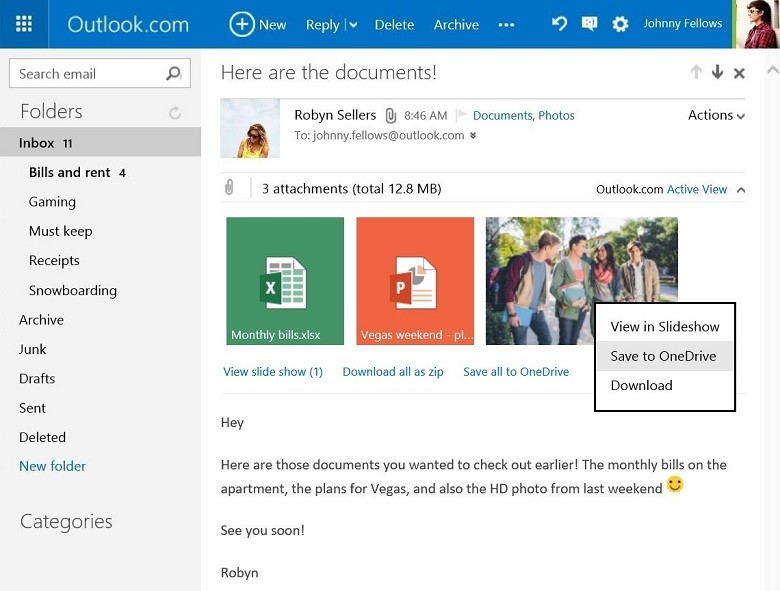Expand the Reply options dropdown arrow

(352, 25)
